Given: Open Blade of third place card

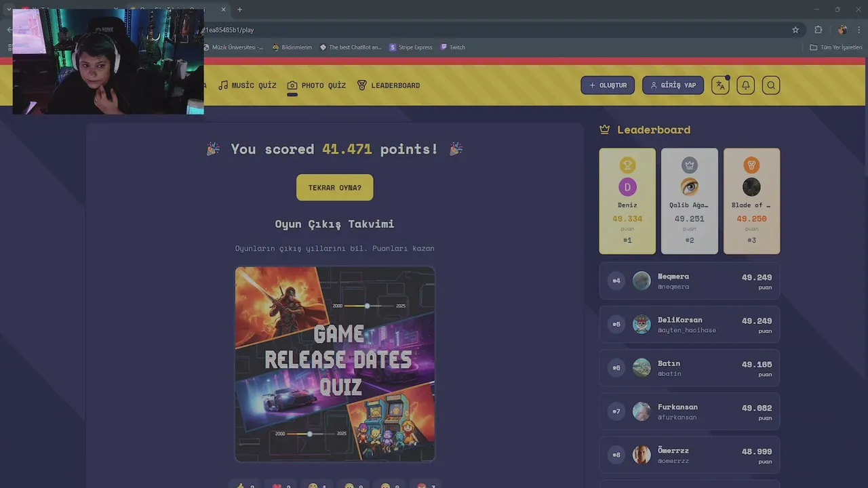Looking at the screenshot, I should [751, 201].
